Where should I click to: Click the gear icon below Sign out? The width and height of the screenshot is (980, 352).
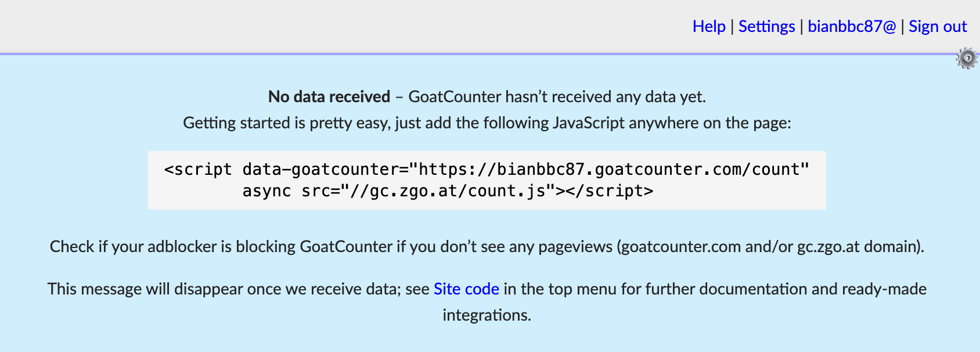pyautogui.click(x=967, y=59)
